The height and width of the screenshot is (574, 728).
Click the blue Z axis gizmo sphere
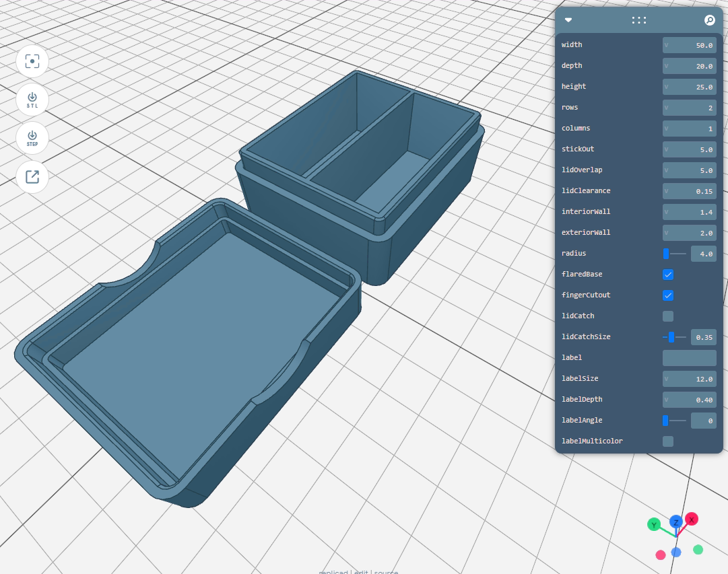pos(675,522)
